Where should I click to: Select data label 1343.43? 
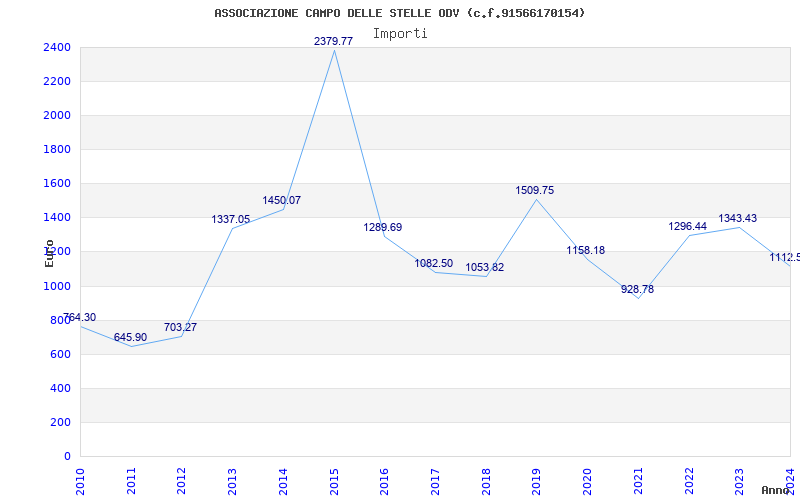[738, 218]
